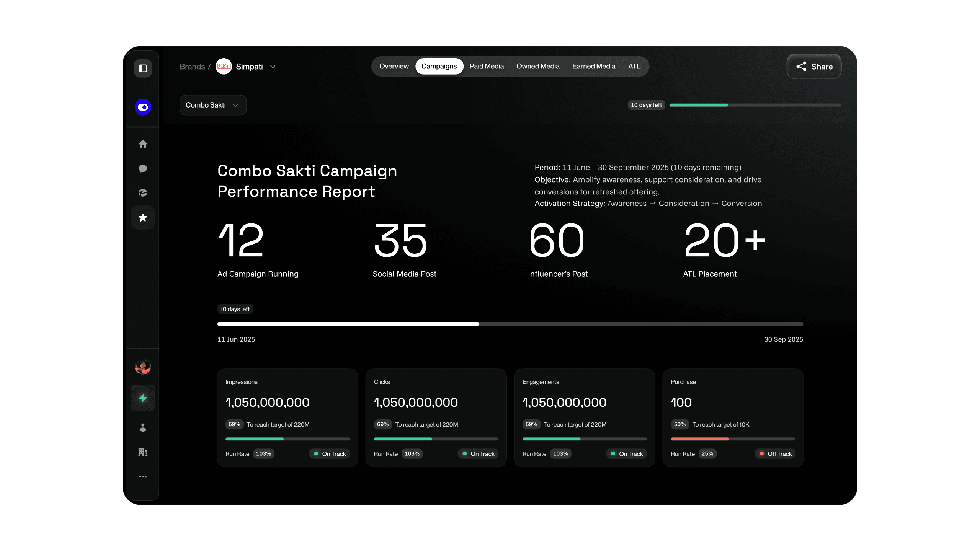Click the chevron next to Simpati
The image size is (980, 551).
click(273, 67)
